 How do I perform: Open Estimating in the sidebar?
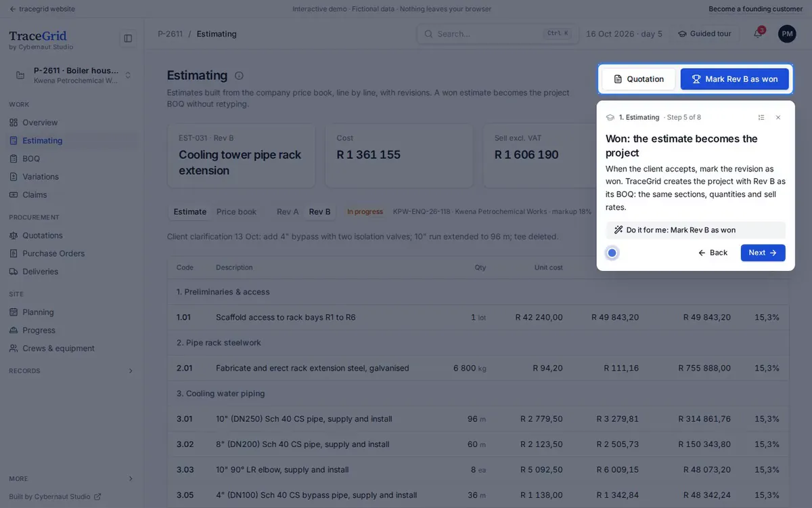click(71, 141)
